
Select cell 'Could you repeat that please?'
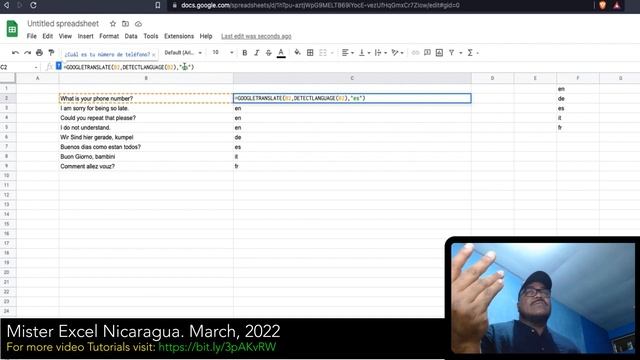tap(146, 118)
